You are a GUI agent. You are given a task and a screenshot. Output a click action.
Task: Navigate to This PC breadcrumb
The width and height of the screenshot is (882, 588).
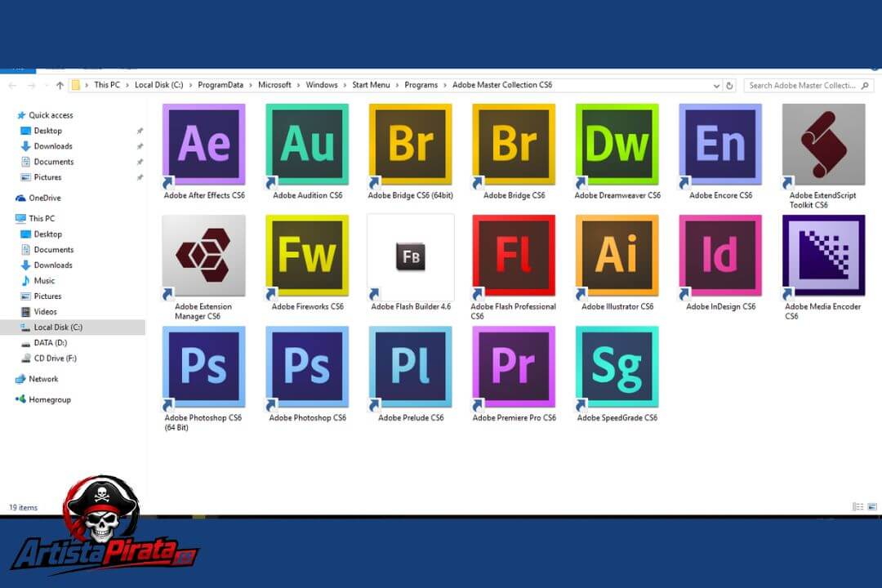coord(107,85)
